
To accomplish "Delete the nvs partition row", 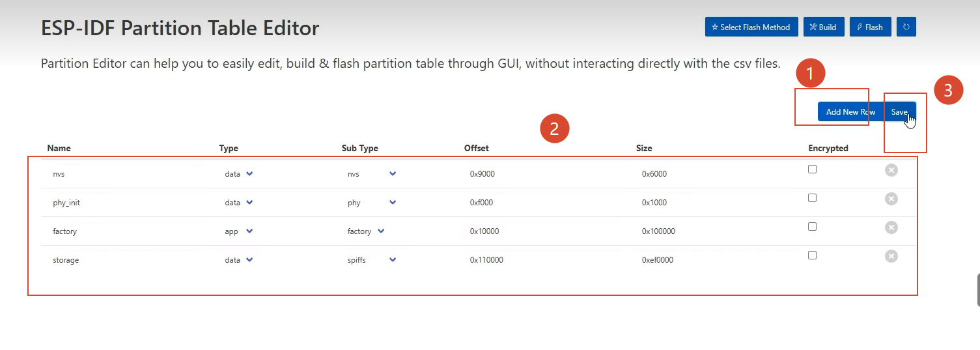I will (891, 170).
